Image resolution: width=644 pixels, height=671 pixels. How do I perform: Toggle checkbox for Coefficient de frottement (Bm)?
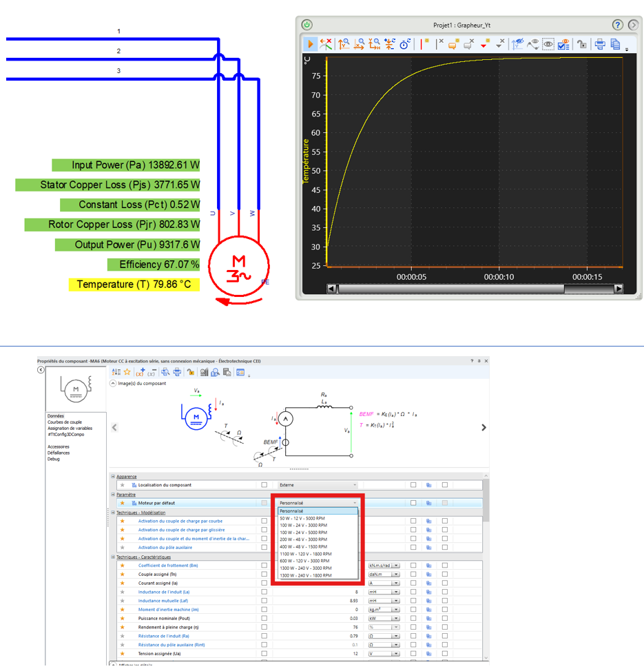pyautogui.click(x=264, y=566)
